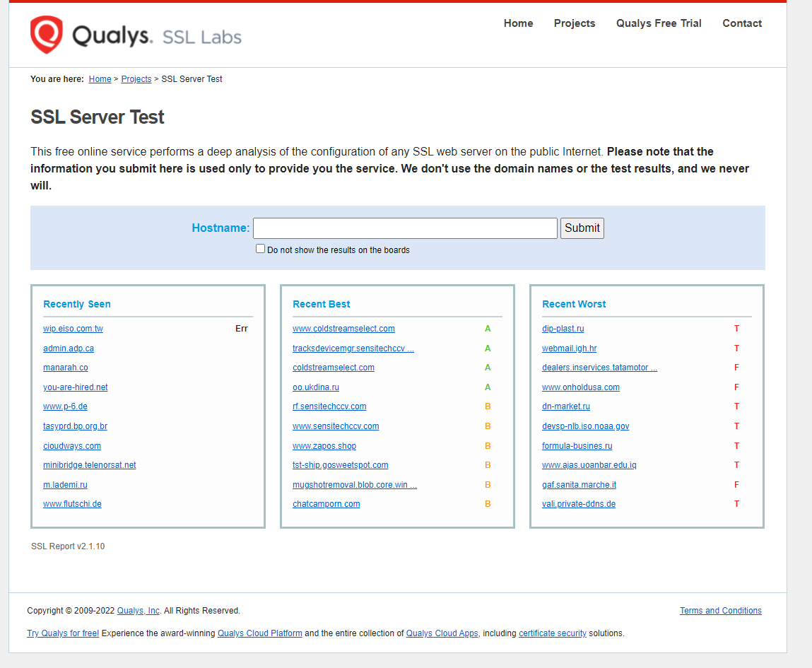Click 'SSL Report v2.1.10' version text
812x668 pixels.
[68, 546]
